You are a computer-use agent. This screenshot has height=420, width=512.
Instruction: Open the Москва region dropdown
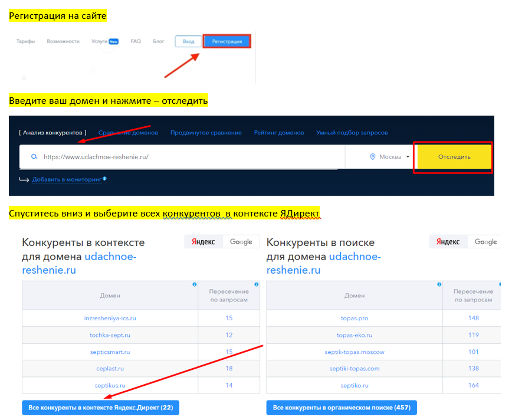click(x=390, y=157)
